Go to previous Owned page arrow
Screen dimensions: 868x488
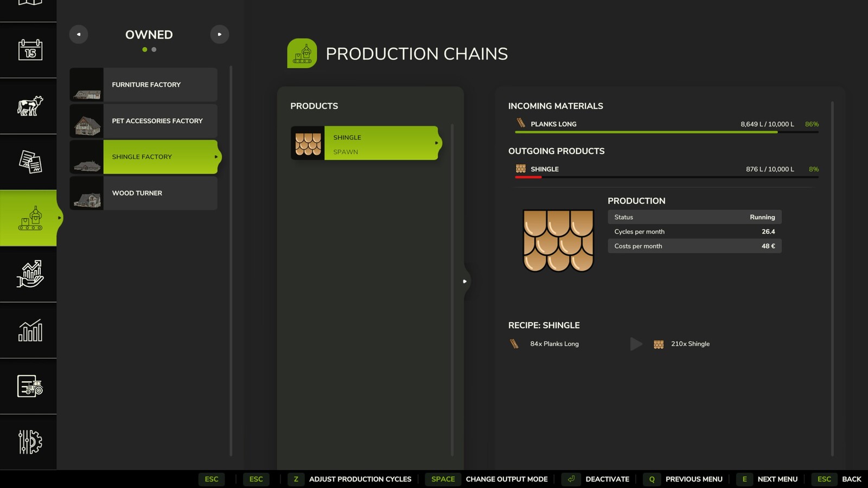79,34
